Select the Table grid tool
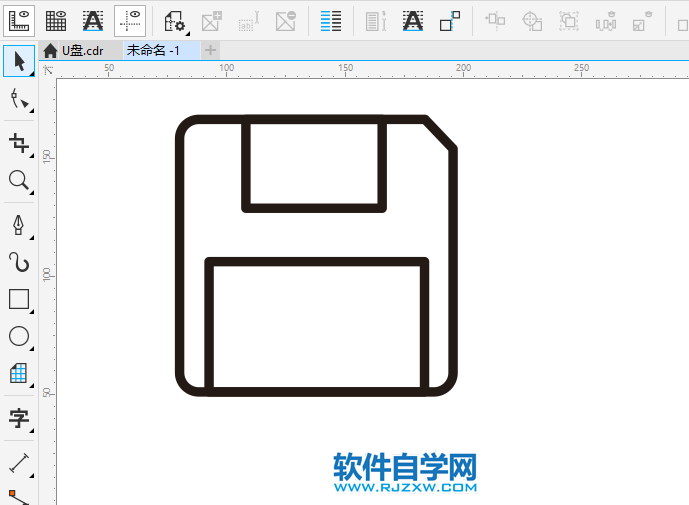689x505 pixels. pos(19,374)
